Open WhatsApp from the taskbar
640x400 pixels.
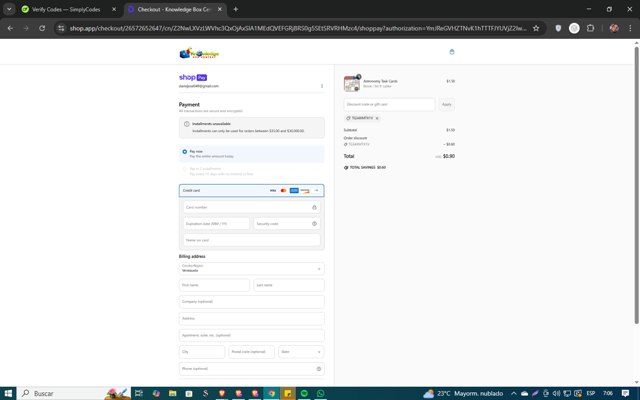(321, 393)
